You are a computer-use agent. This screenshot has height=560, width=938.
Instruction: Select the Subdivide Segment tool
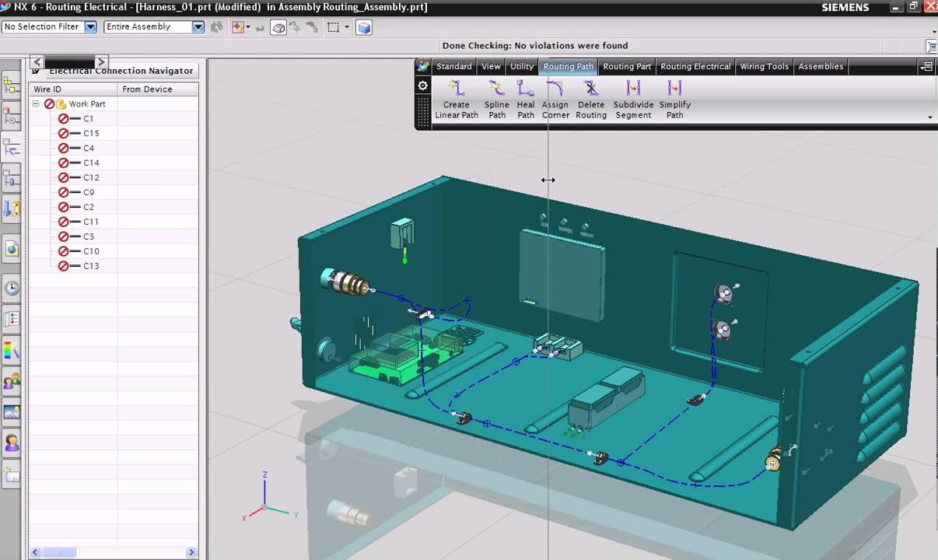click(x=633, y=100)
